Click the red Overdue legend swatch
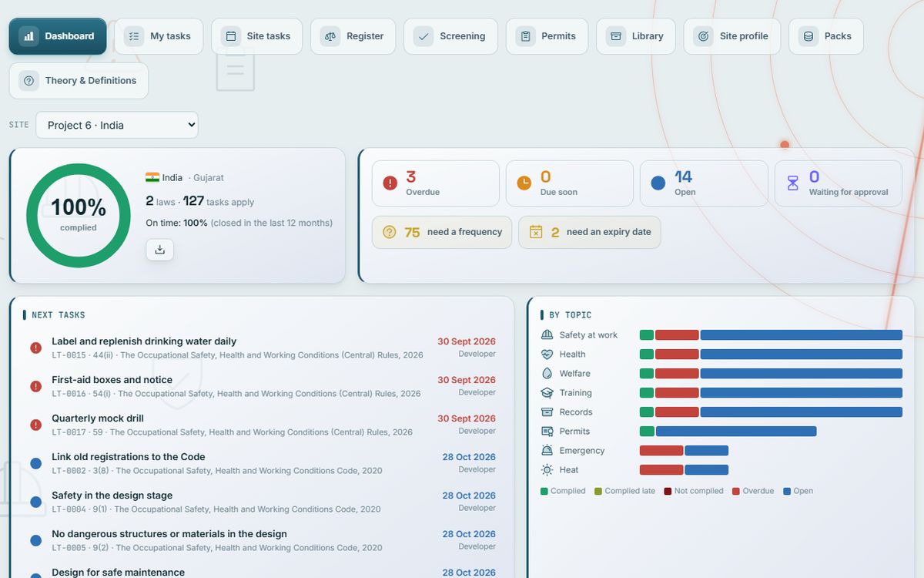The width and height of the screenshot is (924, 578). click(736, 491)
